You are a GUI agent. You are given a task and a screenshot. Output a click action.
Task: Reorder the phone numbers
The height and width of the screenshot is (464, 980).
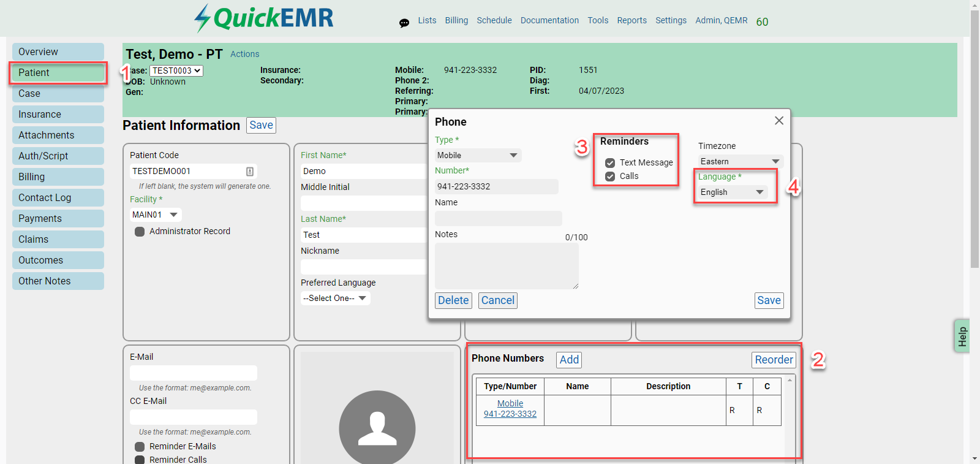[x=774, y=360]
